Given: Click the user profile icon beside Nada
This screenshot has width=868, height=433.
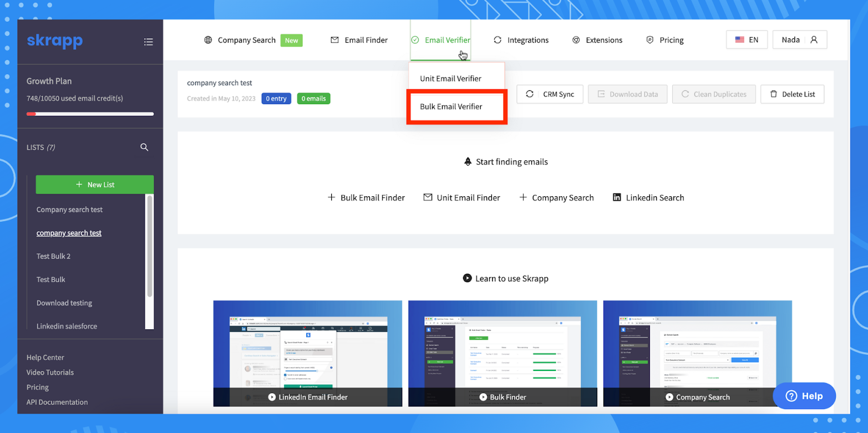Looking at the screenshot, I should click(x=814, y=40).
